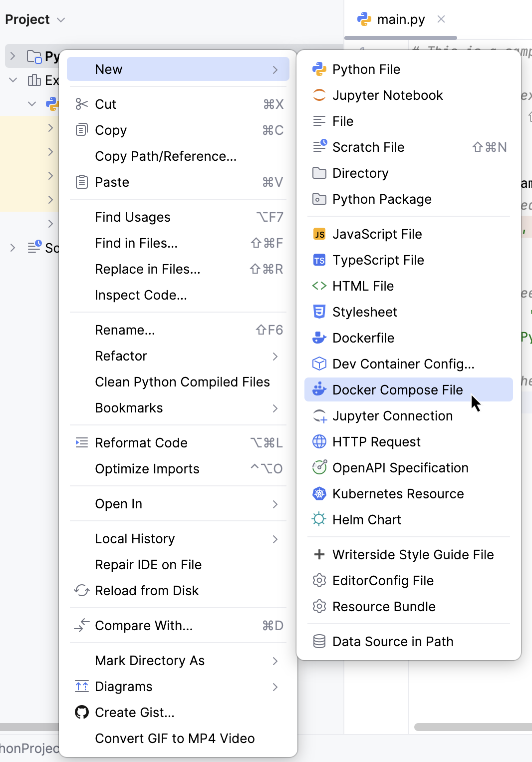Click the Kubernetes Resource wheel icon

tap(319, 494)
